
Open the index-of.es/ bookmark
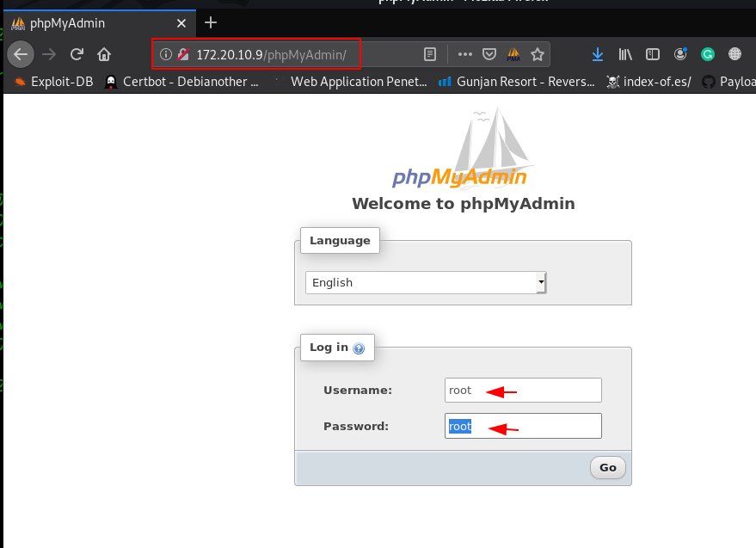pyautogui.click(x=648, y=82)
